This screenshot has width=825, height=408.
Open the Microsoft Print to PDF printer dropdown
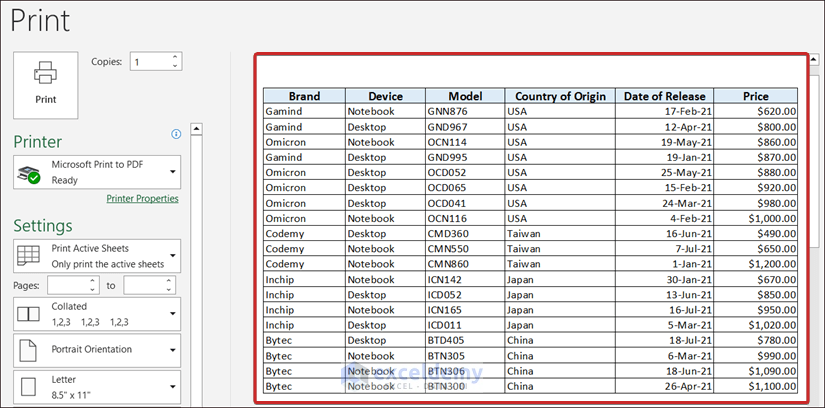click(x=97, y=172)
